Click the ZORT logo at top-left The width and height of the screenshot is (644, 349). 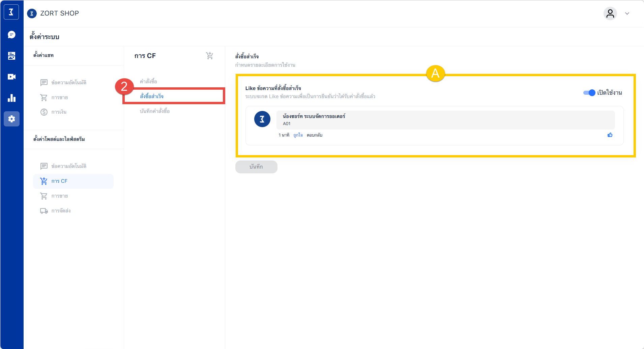click(x=11, y=12)
